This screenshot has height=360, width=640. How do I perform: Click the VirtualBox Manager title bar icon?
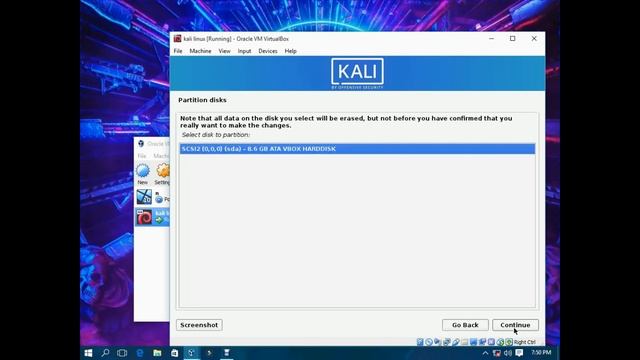tap(141, 144)
